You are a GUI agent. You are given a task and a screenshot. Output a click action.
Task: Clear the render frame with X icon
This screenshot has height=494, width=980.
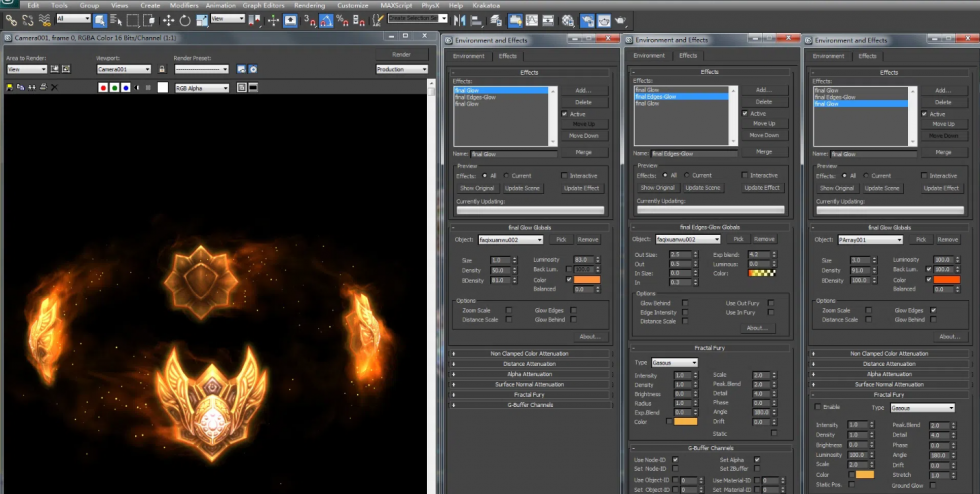coord(54,88)
